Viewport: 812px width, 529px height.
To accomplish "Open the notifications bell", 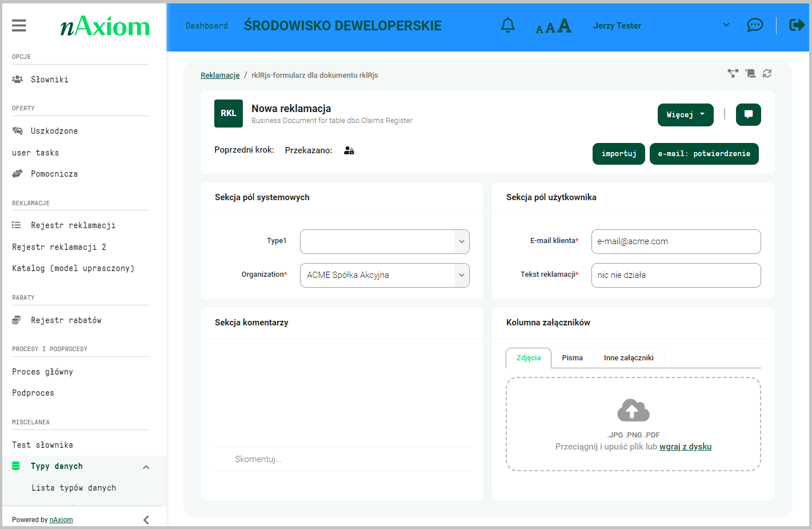I will click(x=507, y=25).
